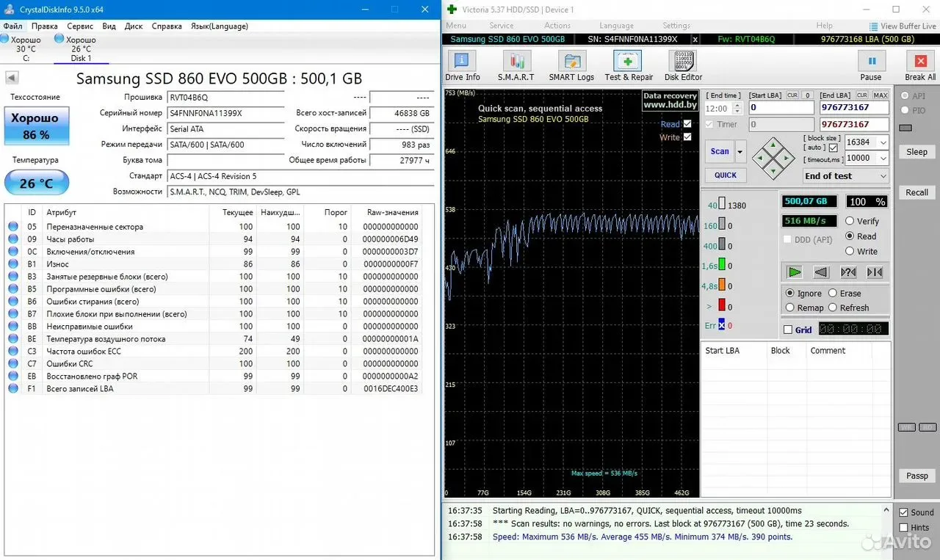
Task: Click the random scan '?' direction button
Action: coord(848,272)
